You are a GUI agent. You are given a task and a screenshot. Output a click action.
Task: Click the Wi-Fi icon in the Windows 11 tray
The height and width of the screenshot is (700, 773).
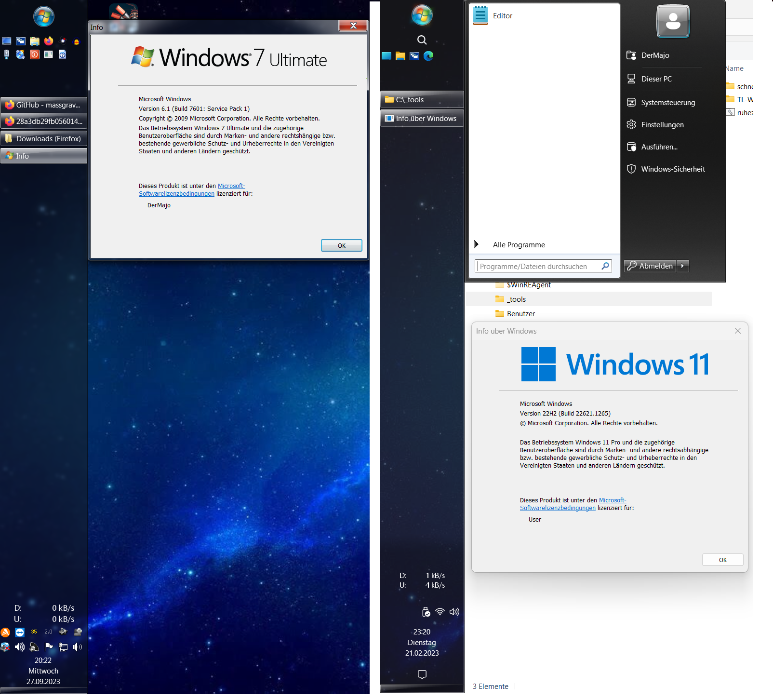440,612
